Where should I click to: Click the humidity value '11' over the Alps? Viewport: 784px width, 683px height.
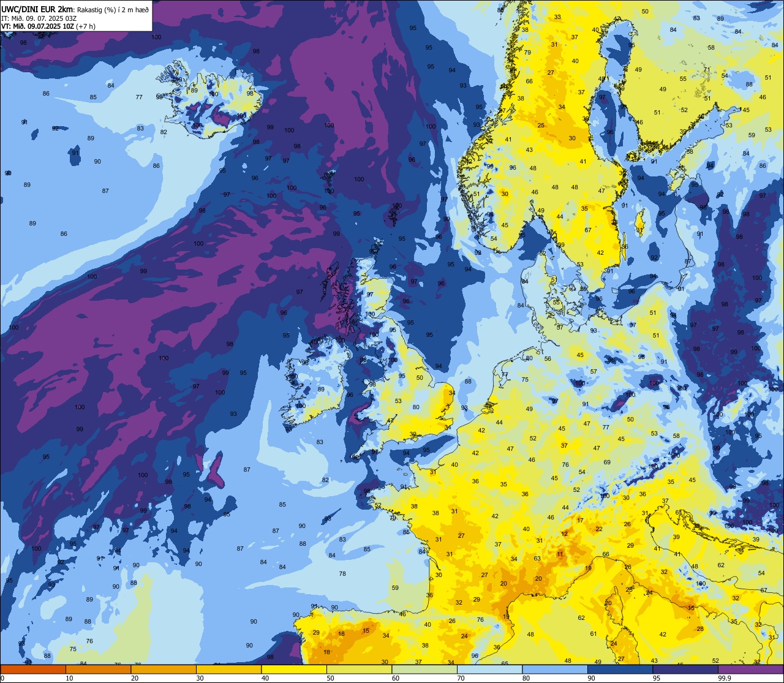point(560,554)
